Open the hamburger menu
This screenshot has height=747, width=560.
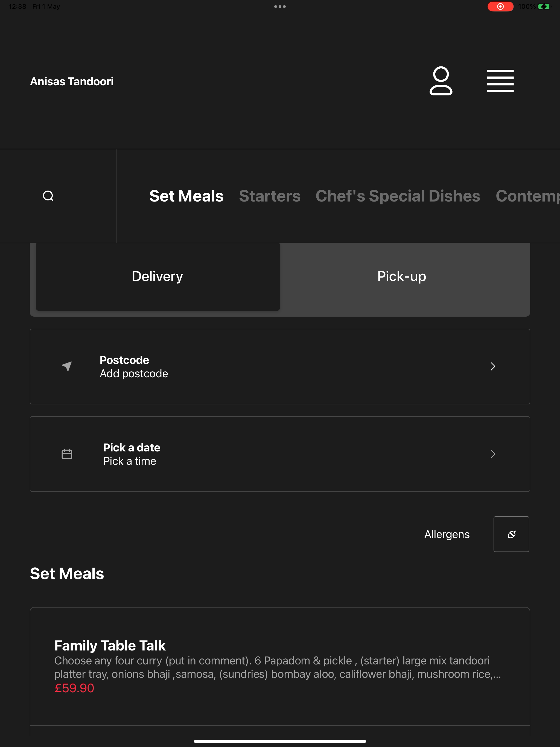500,81
